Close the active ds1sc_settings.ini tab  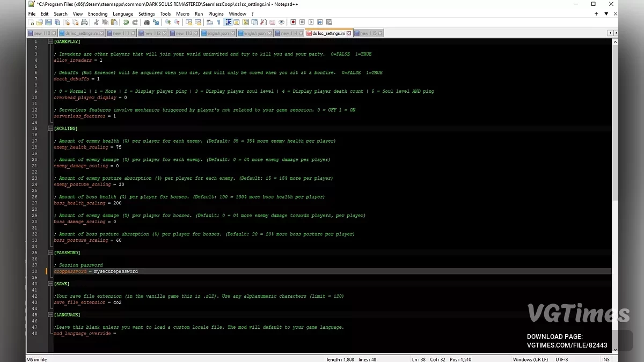click(349, 33)
